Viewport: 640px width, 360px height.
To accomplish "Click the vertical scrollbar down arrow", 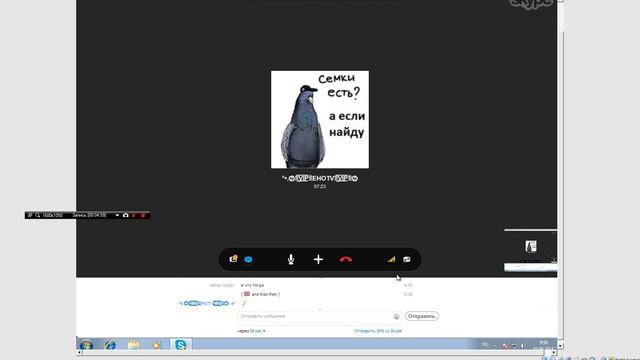I will [560, 345].
